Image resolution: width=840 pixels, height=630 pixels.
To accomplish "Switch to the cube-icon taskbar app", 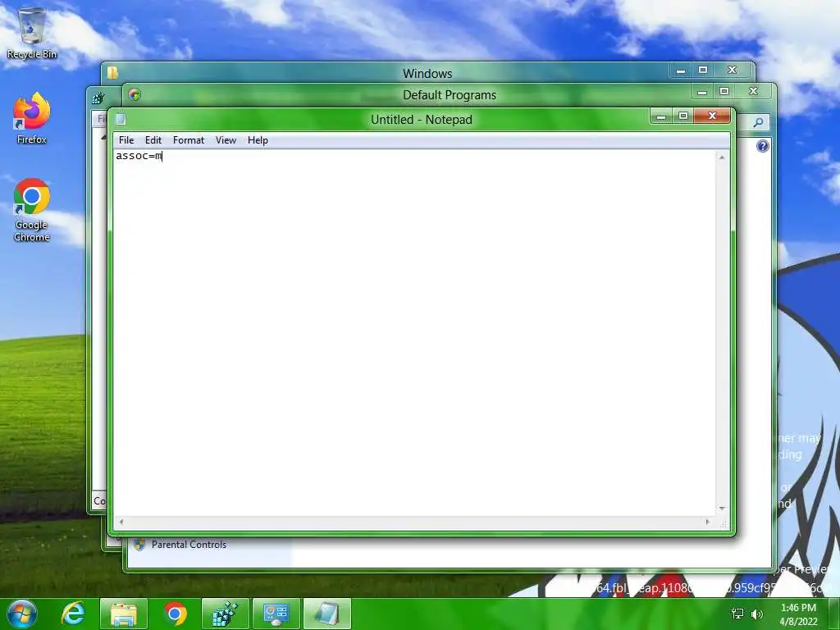I will point(225,614).
